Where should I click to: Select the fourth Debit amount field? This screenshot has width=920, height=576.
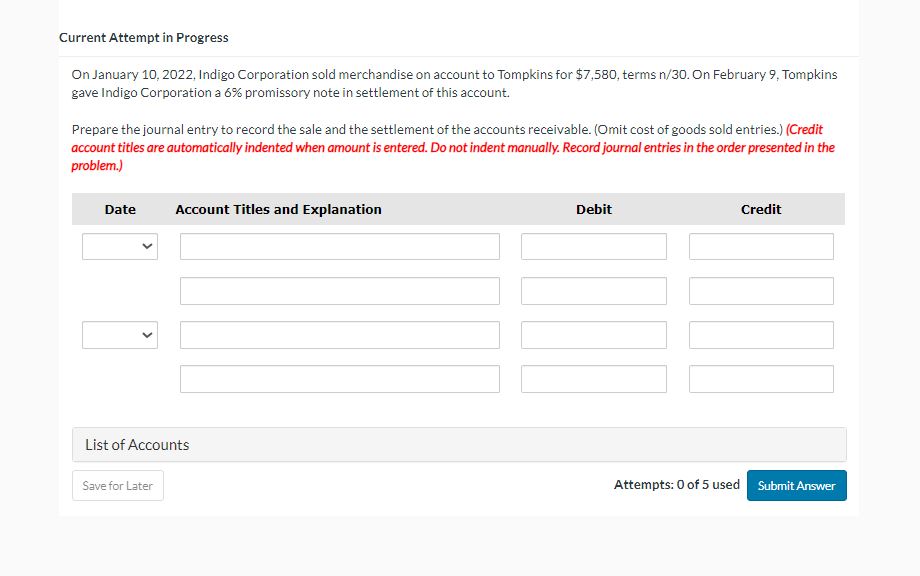coord(593,378)
